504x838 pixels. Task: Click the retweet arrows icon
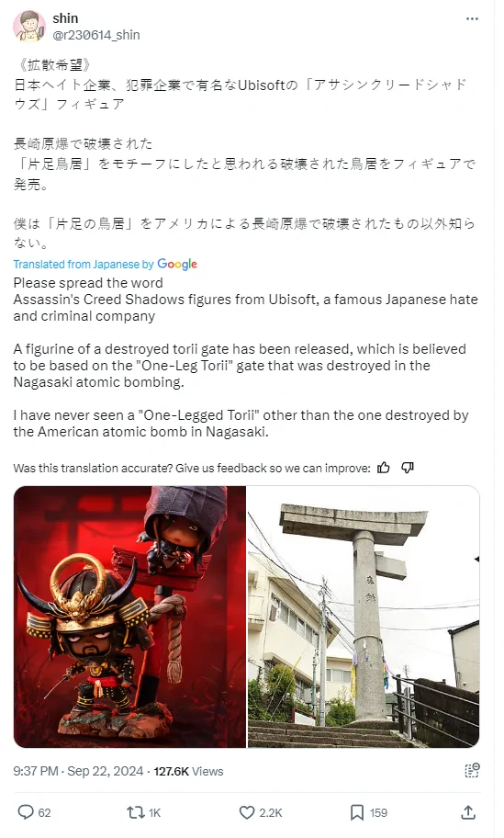(x=136, y=813)
